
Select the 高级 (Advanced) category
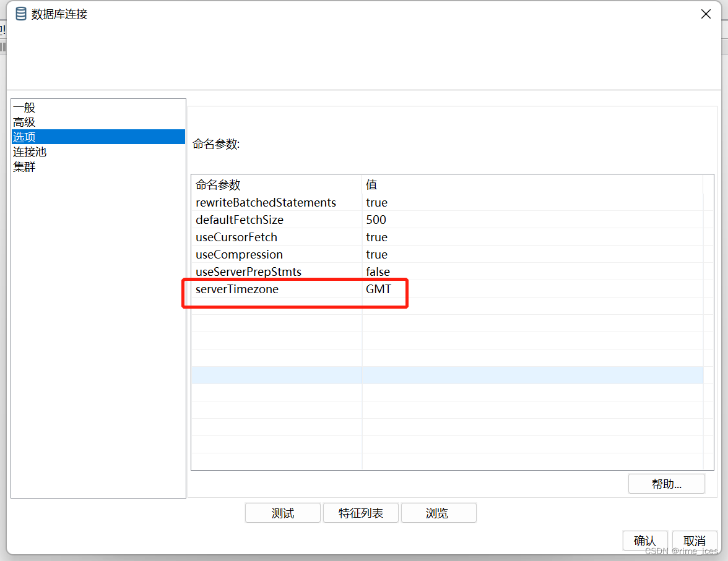click(x=24, y=122)
